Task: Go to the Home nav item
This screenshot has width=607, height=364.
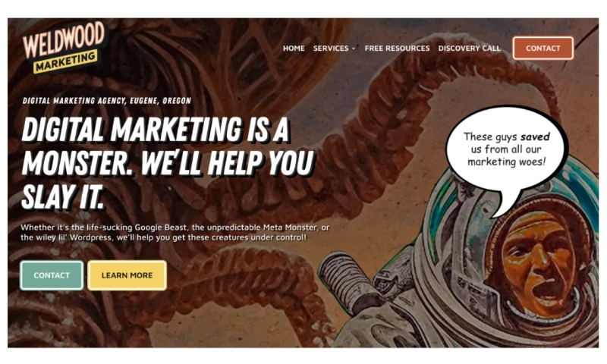Action: tap(294, 49)
